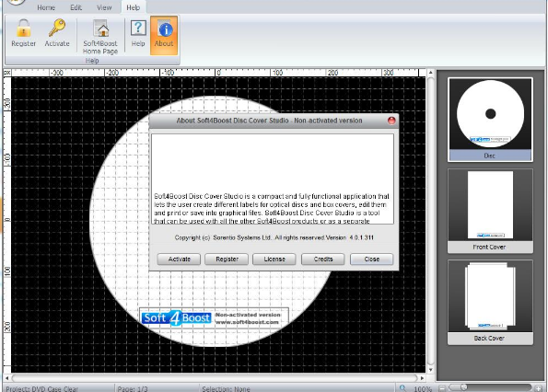Open the Home ribbon tab
Image resolution: width=548 pixels, height=392 pixels.
46,7
